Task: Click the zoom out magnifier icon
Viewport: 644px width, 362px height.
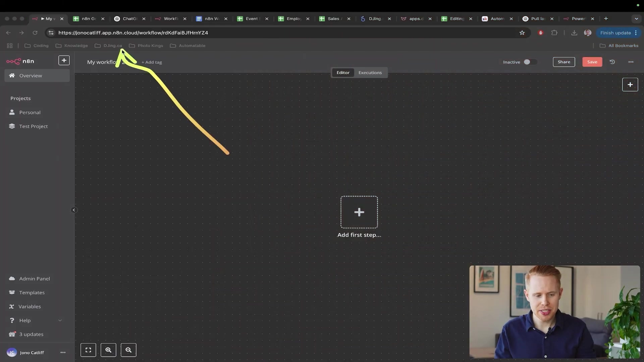Action: 128,350
